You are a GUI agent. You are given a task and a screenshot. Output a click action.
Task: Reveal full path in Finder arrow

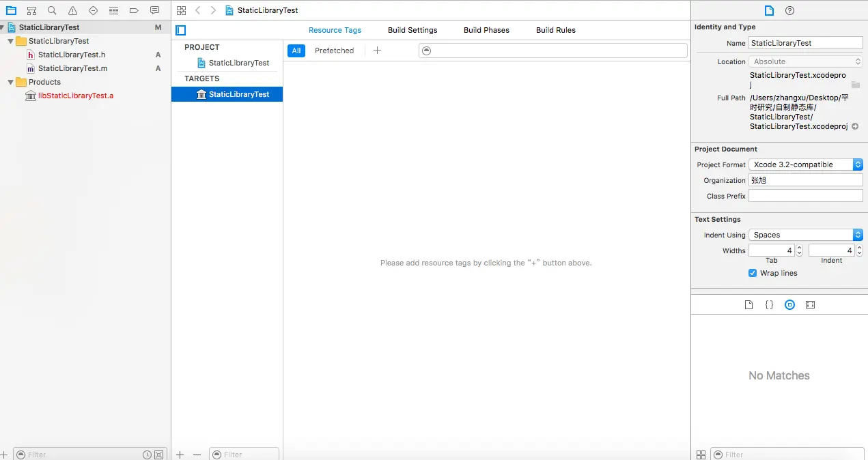[855, 126]
